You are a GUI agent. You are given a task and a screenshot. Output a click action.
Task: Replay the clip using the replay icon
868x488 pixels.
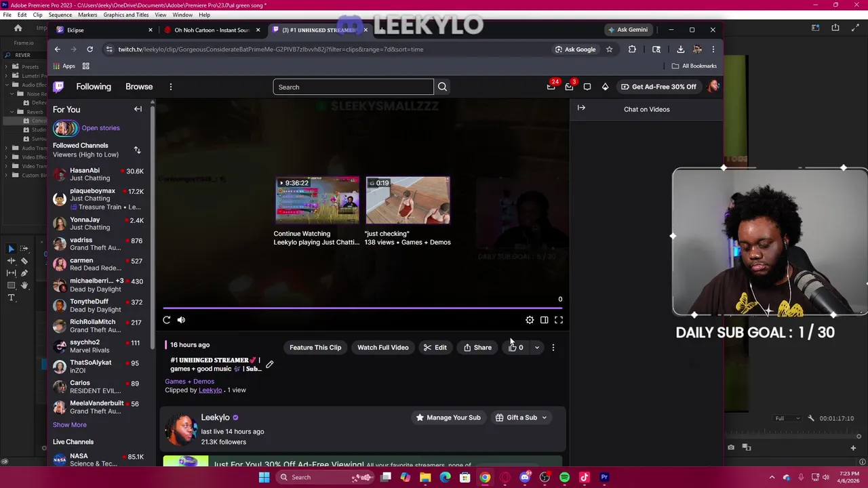tap(167, 320)
